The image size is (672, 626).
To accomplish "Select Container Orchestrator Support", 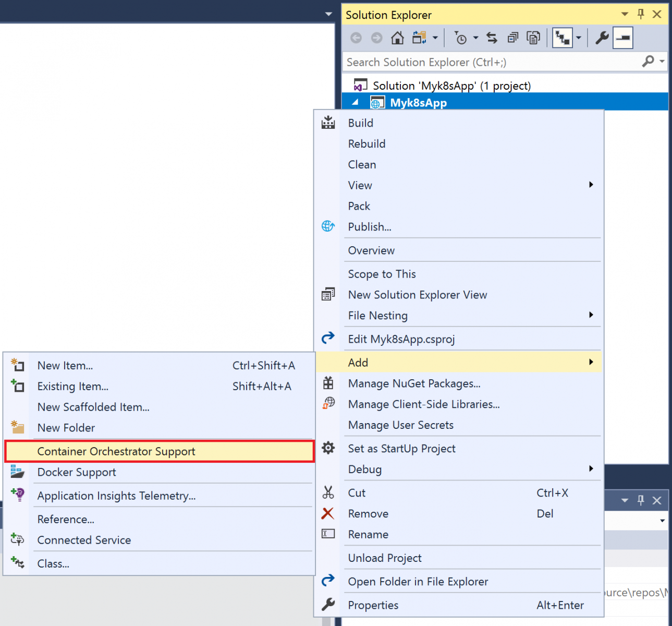I will click(x=160, y=452).
